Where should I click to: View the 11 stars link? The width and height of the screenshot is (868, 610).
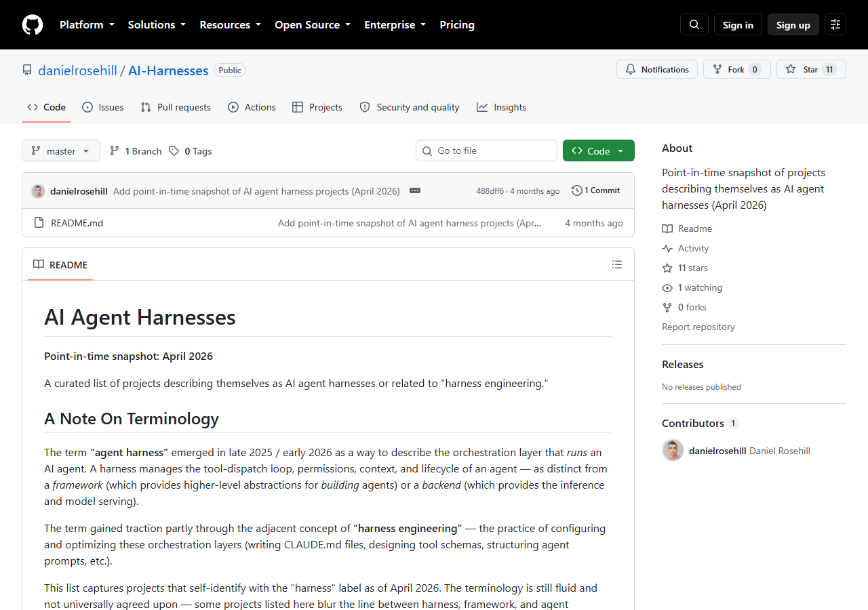[x=685, y=268]
